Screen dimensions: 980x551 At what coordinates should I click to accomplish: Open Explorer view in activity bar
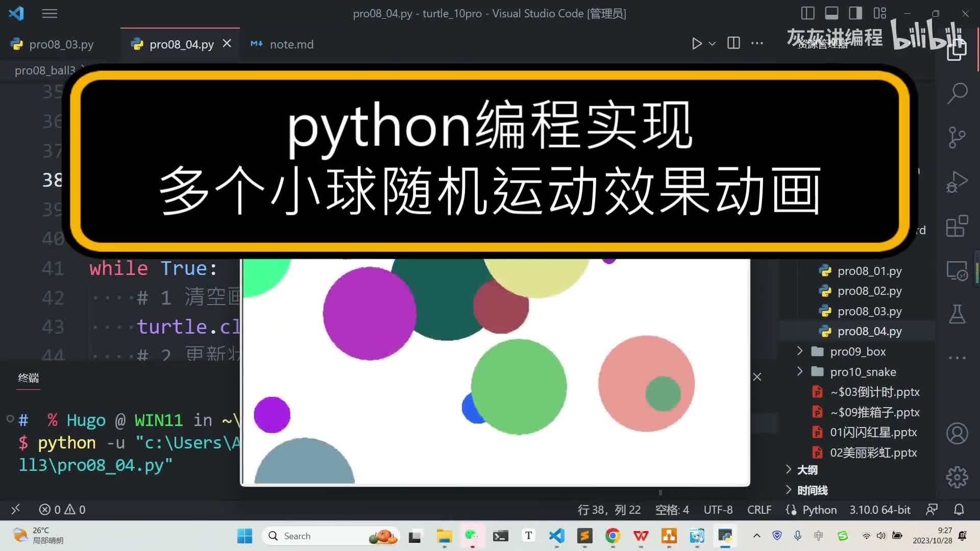(x=957, y=49)
